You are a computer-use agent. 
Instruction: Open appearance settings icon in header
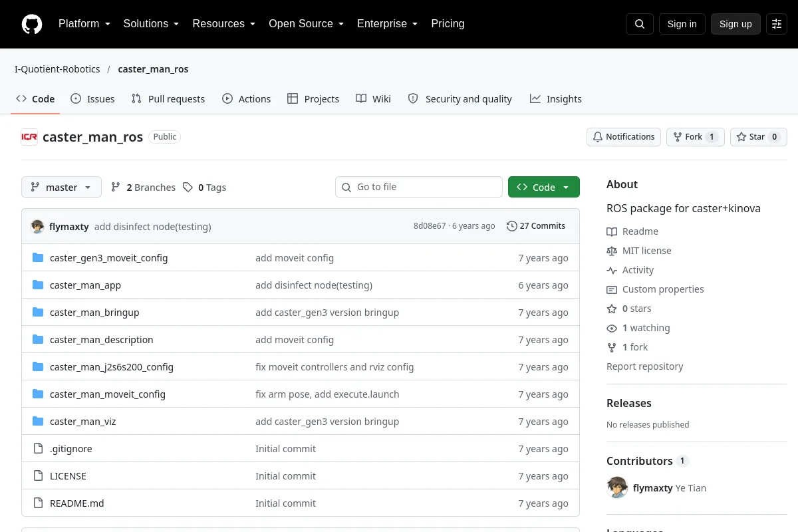pos(777,24)
